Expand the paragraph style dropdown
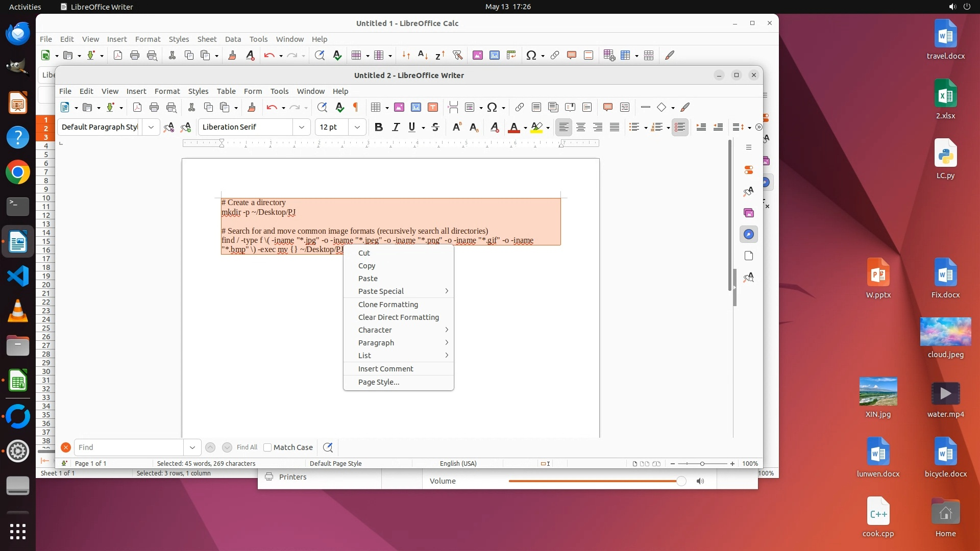 coord(151,127)
